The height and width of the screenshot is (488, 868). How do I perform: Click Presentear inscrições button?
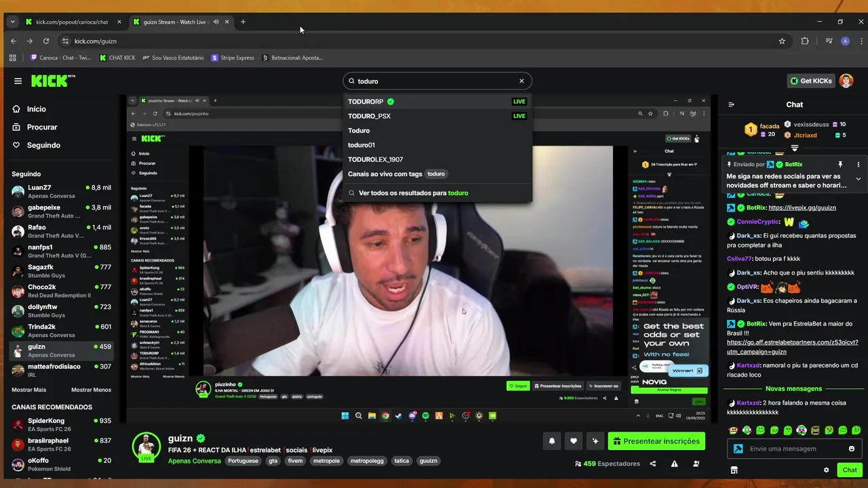click(x=656, y=441)
